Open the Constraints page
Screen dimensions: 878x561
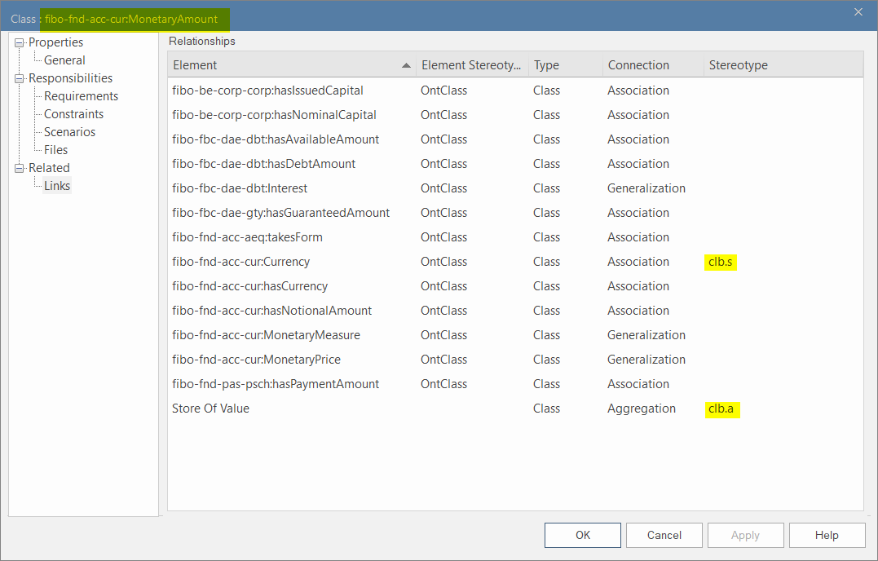pyautogui.click(x=75, y=115)
